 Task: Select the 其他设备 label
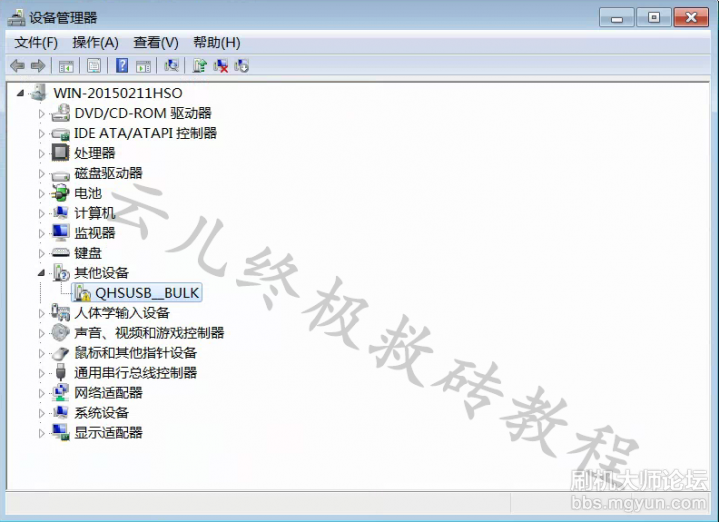click(x=101, y=273)
